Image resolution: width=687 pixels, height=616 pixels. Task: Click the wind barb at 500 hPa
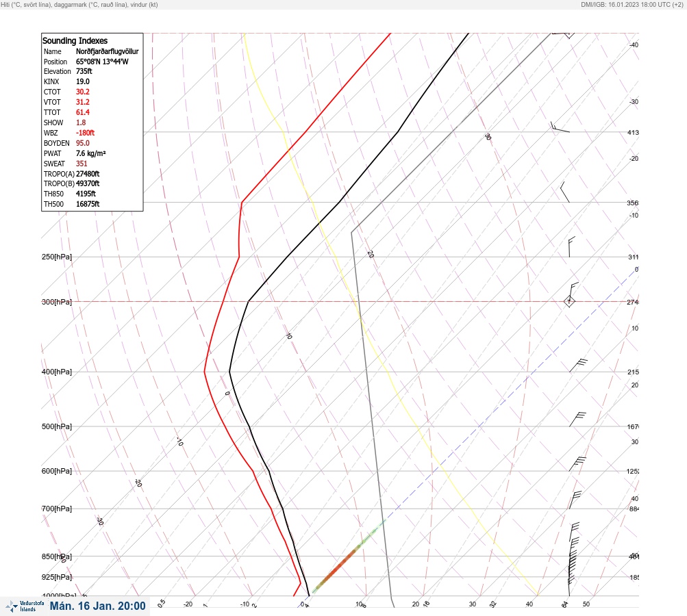pos(577,419)
